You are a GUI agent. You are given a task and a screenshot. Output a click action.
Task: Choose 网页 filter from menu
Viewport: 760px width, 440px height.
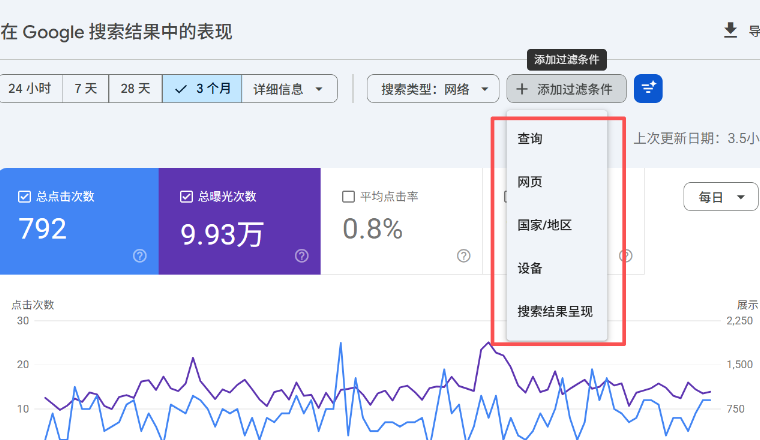click(x=556, y=182)
